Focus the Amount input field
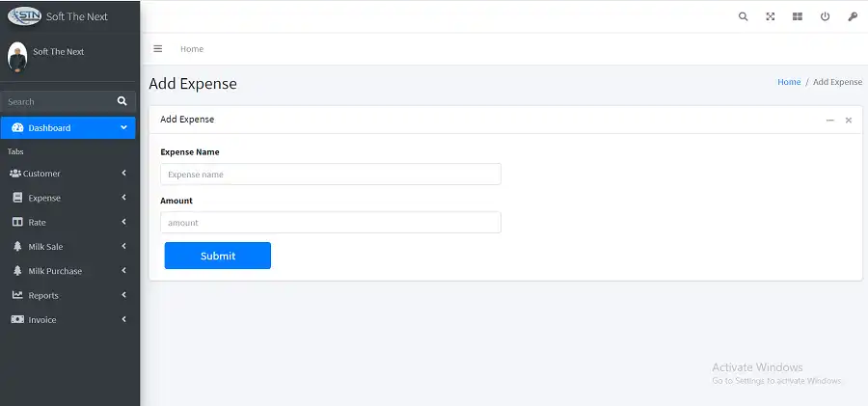The height and width of the screenshot is (406, 868). pos(331,223)
